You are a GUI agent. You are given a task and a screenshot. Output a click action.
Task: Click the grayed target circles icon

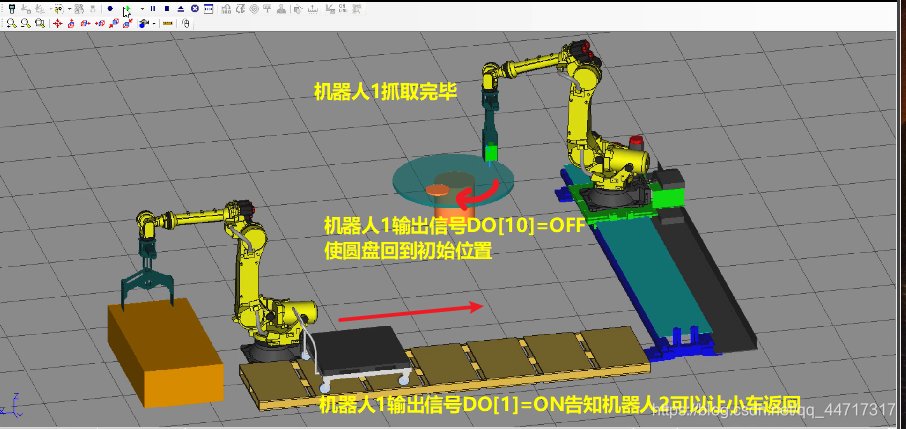coord(254,9)
